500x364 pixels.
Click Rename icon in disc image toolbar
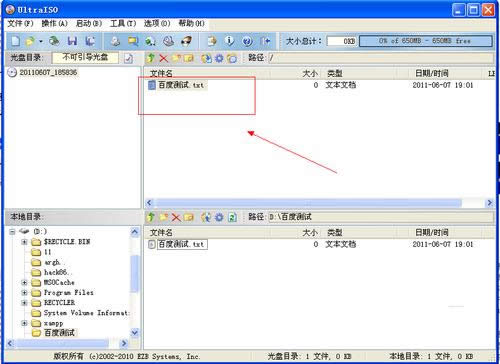click(x=189, y=58)
